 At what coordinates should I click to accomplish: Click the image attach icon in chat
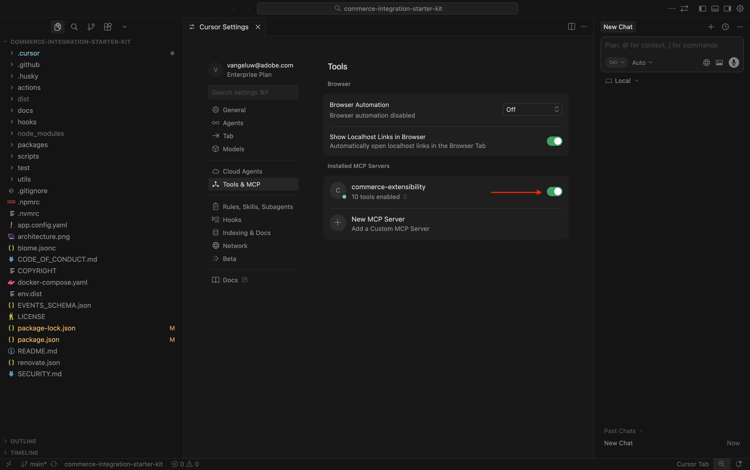719,63
